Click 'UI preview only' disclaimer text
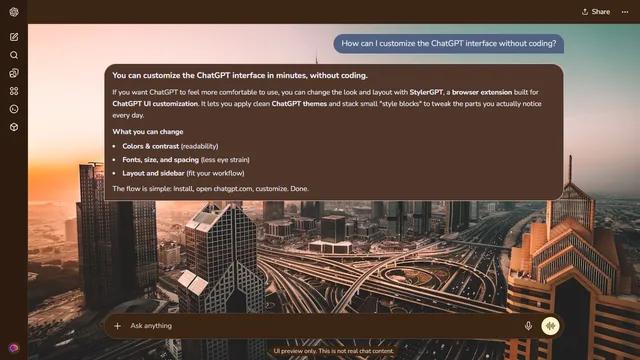 pos(333,351)
